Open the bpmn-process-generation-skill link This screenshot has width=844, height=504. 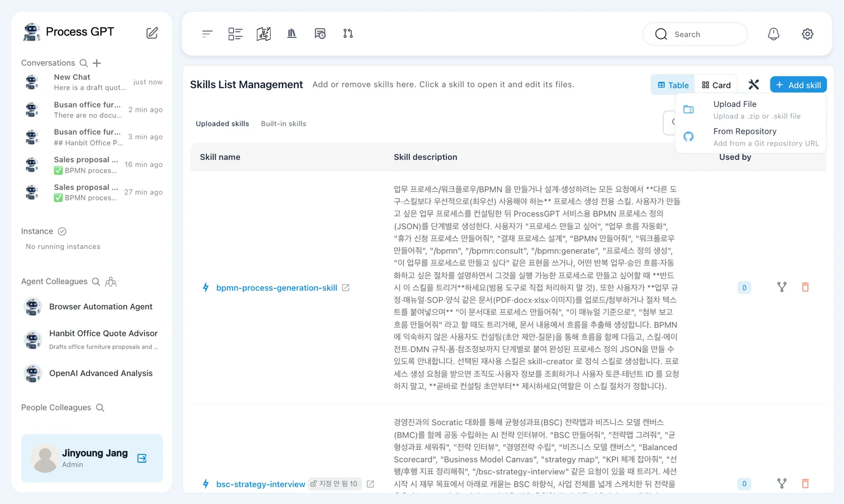pos(276,288)
